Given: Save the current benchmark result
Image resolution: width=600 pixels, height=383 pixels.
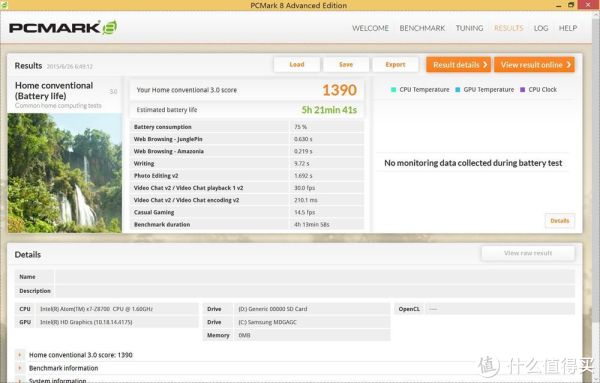Looking at the screenshot, I should click(346, 64).
